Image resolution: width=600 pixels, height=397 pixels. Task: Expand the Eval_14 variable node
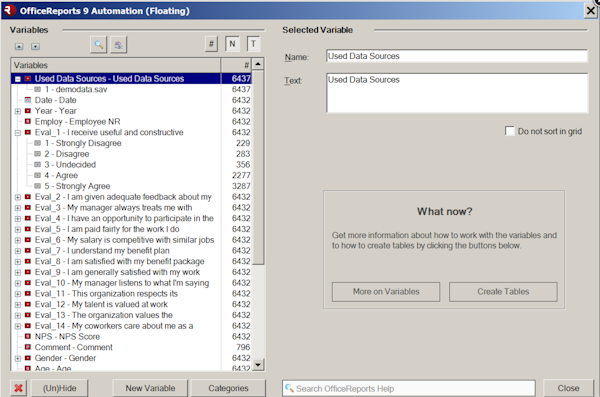18,326
